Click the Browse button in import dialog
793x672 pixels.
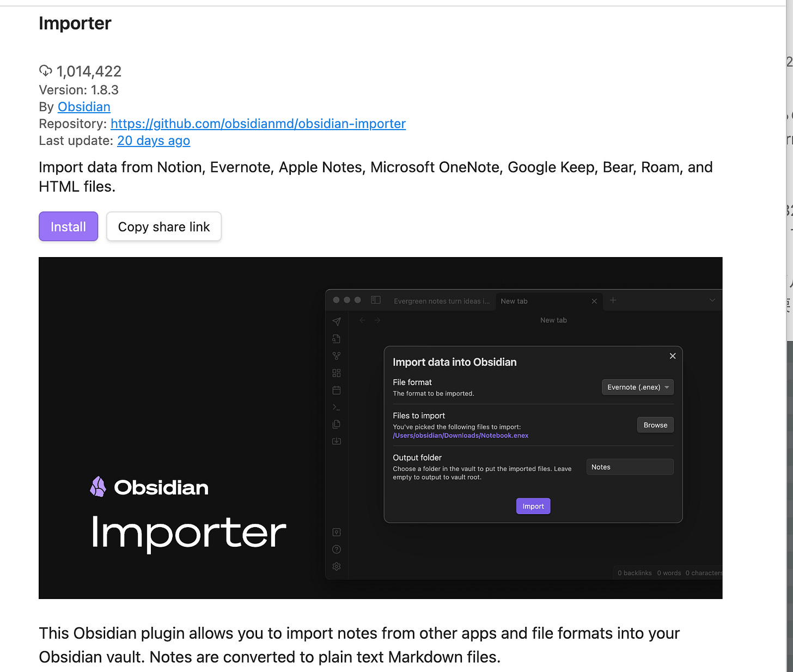click(x=655, y=425)
